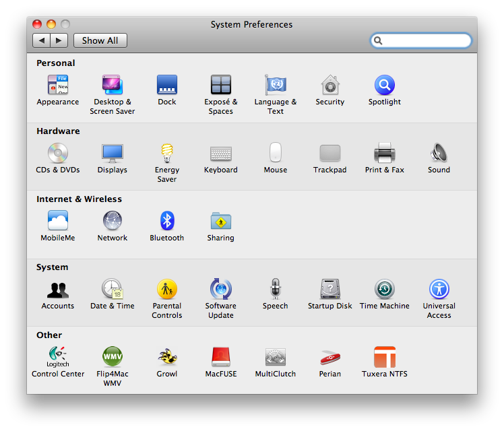This screenshot has height=431, width=504.
Task: Open the Universal Access pane
Action: (x=439, y=290)
